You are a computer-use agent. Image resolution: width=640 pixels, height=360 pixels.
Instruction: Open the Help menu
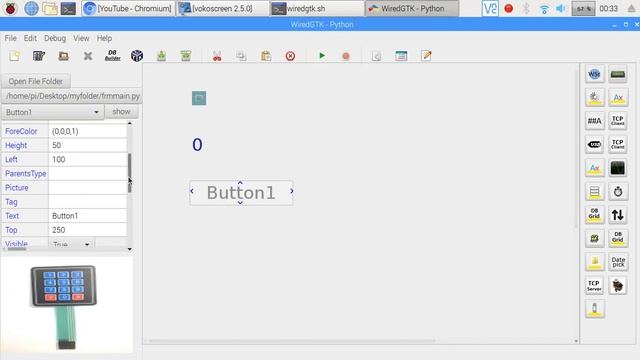coord(104,38)
